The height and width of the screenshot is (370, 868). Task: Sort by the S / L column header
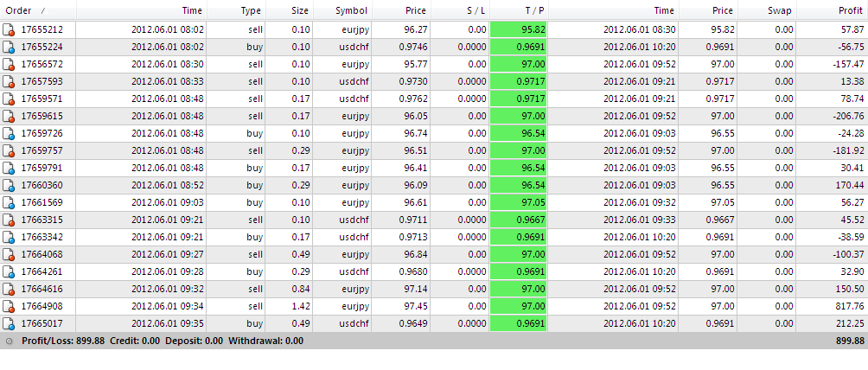click(460, 10)
